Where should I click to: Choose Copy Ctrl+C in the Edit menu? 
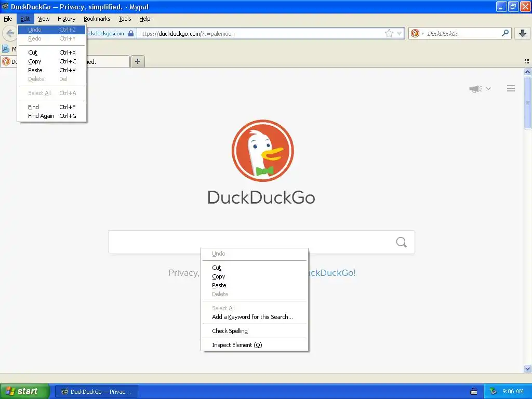coord(51,61)
